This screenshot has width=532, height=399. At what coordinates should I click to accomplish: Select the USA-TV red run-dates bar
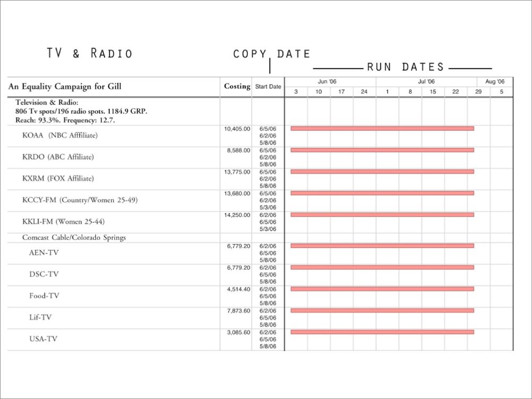pos(383,332)
